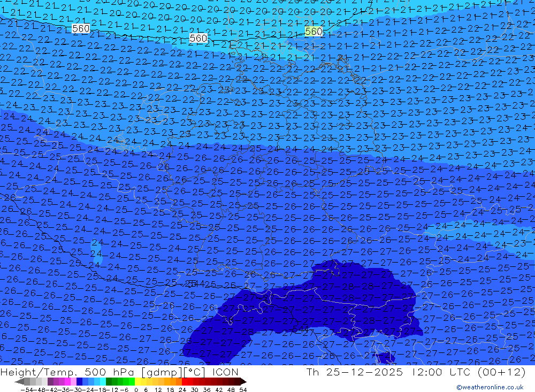Pick the dark blue legend swatch
Viewport: 535px width, 392px height.
pyautogui.click(x=79, y=381)
